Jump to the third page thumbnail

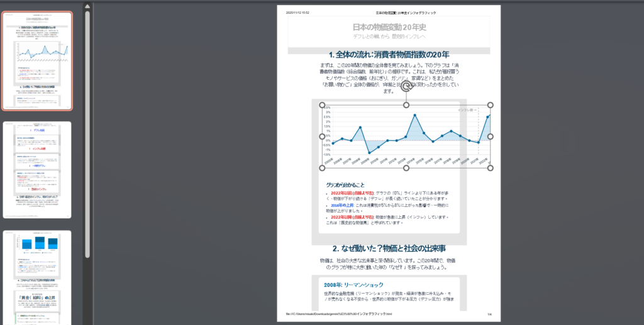point(37,277)
